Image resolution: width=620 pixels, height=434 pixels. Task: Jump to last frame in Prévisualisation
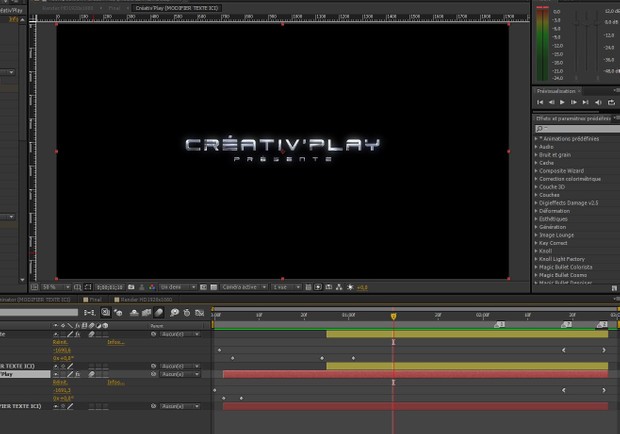tap(585, 102)
